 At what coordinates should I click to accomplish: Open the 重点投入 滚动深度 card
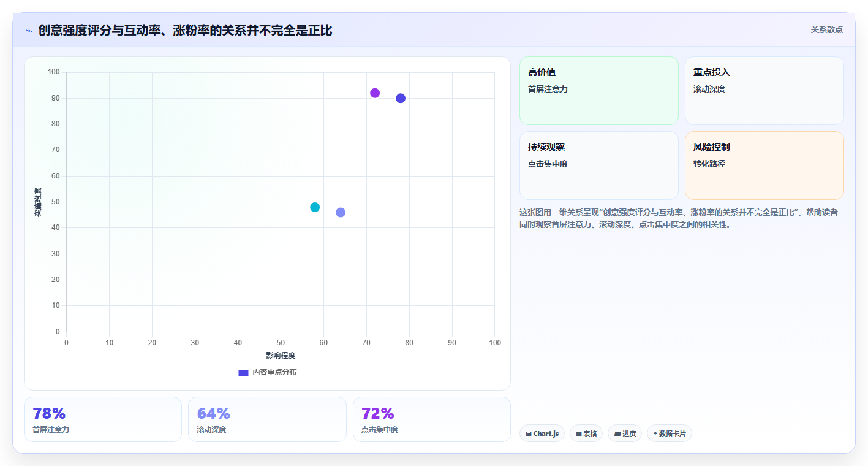coord(764,91)
